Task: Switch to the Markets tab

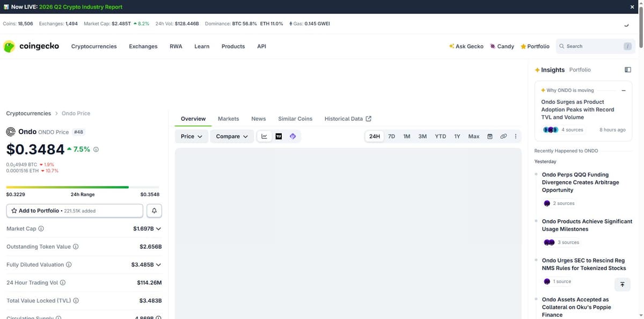Action: pyautogui.click(x=229, y=118)
